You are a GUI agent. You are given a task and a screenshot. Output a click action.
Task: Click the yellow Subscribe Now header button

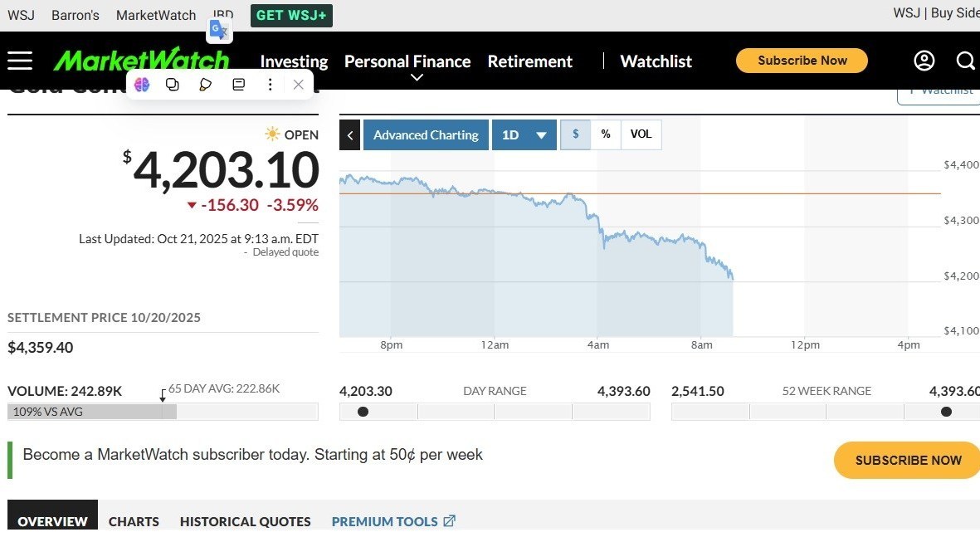802,61
